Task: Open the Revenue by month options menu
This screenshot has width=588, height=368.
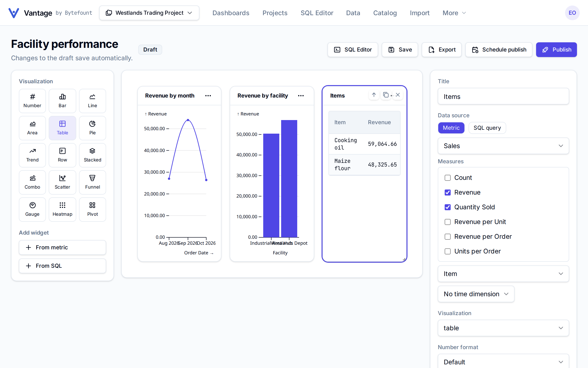Action: [208, 96]
